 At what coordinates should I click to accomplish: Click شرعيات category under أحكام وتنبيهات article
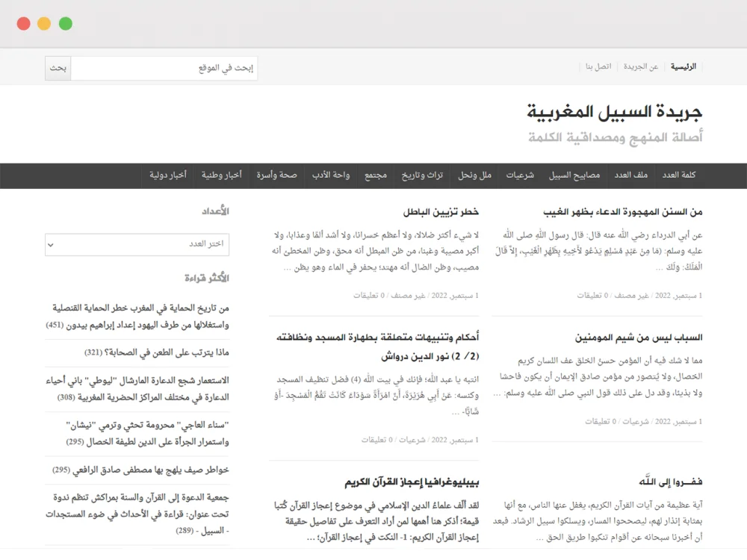coord(412,440)
